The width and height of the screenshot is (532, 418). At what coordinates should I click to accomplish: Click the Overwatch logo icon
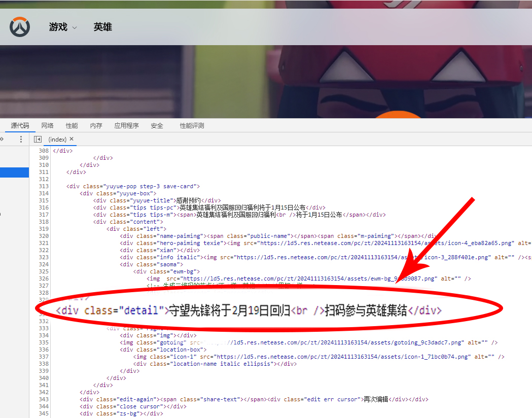20,27
